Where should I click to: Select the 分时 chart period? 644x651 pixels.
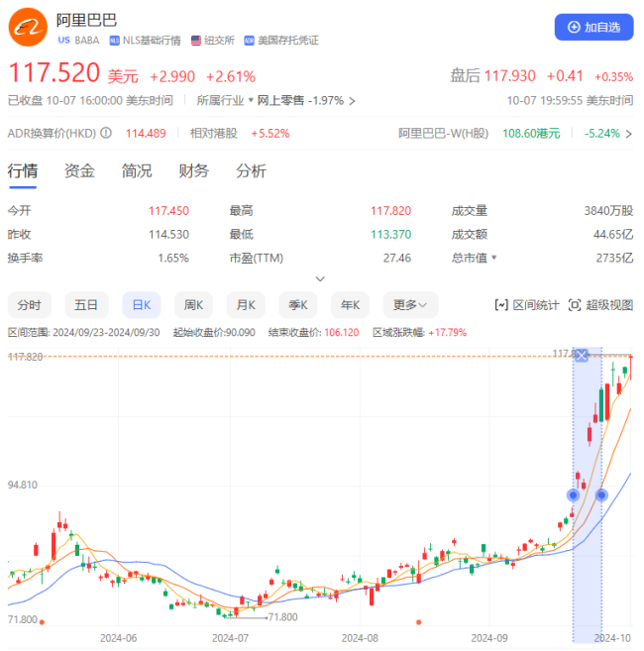click(x=29, y=305)
